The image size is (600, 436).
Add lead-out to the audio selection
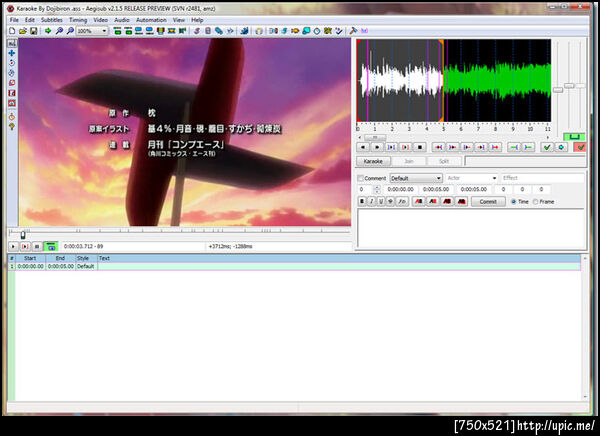pyautogui.click(x=528, y=147)
